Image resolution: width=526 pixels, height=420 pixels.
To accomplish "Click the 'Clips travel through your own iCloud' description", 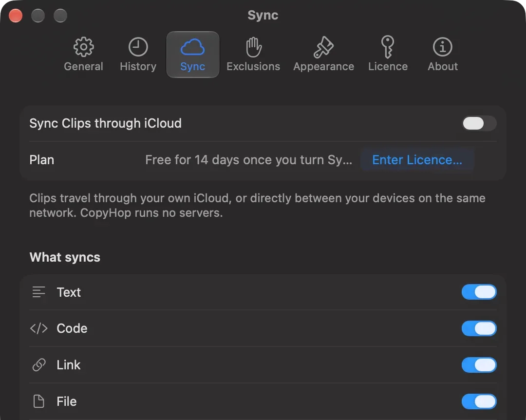I will 257,205.
